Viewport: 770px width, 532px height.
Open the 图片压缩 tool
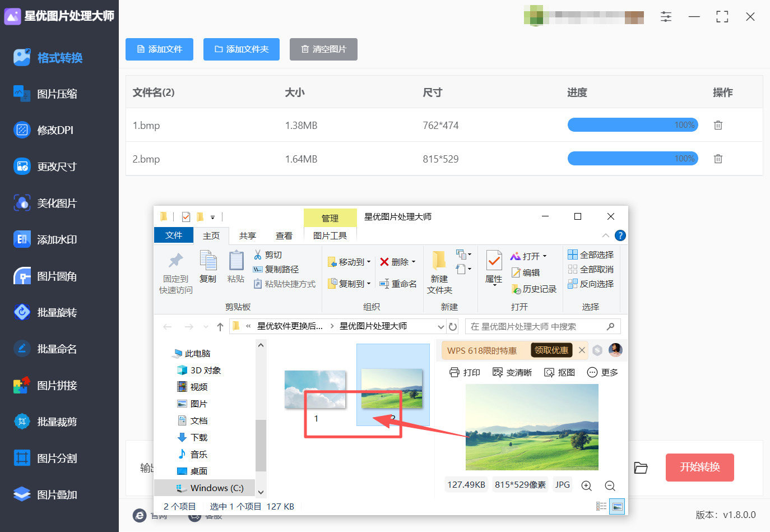(x=46, y=94)
